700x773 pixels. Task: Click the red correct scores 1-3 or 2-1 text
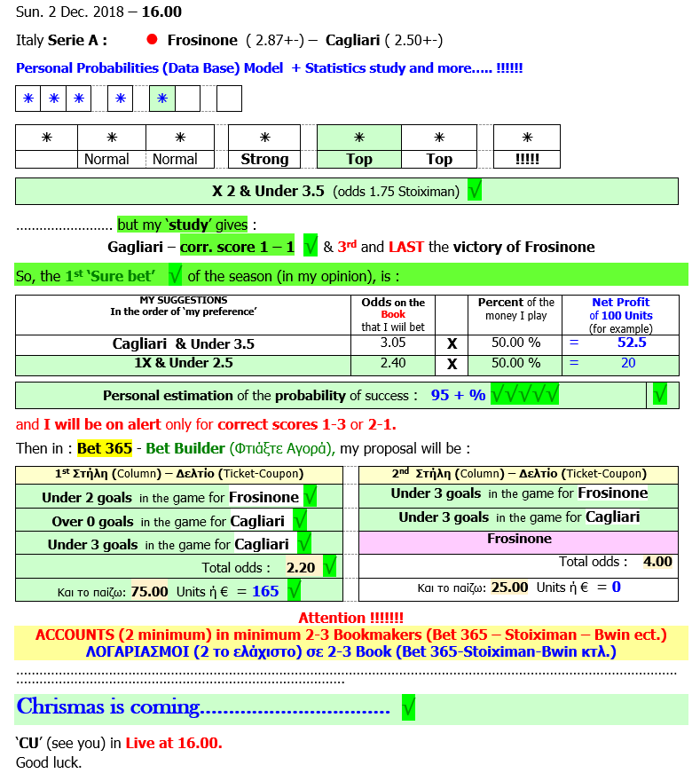click(307, 424)
